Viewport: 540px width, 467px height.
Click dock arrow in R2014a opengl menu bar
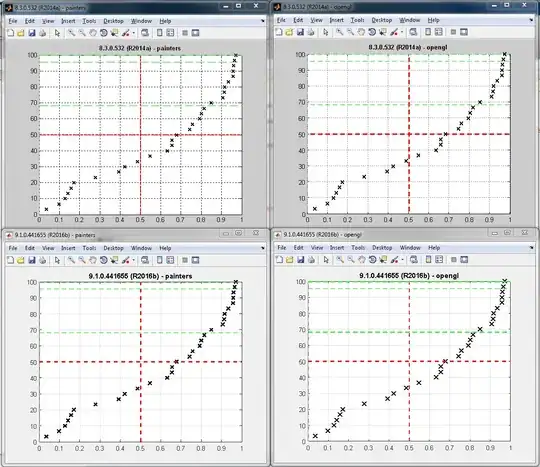tap(531, 20)
